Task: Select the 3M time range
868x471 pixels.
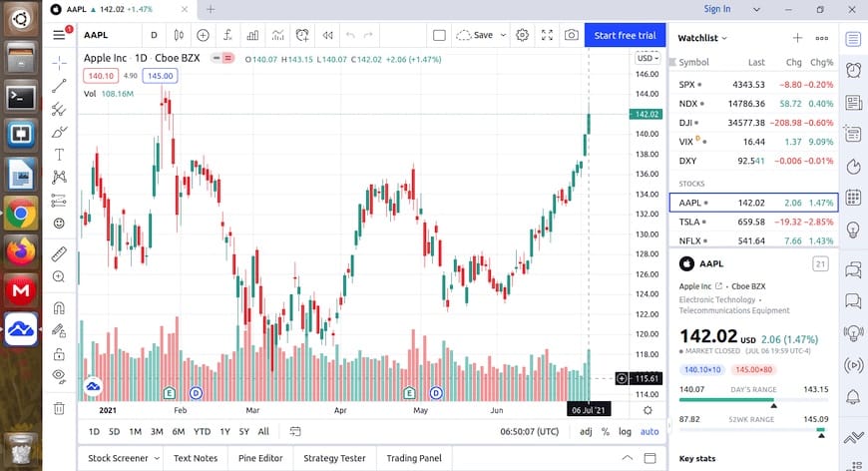Action: coord(157,432)
